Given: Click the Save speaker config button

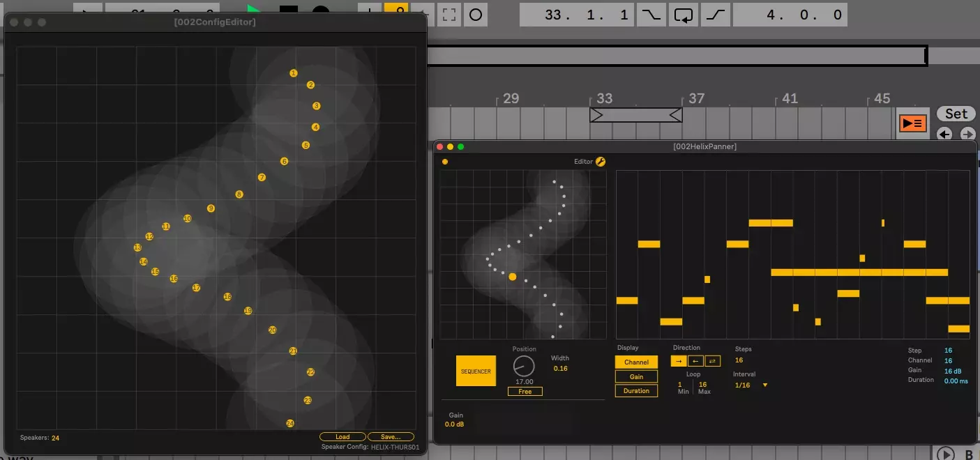Looking at the screenshot, I should tap(391, 437).
